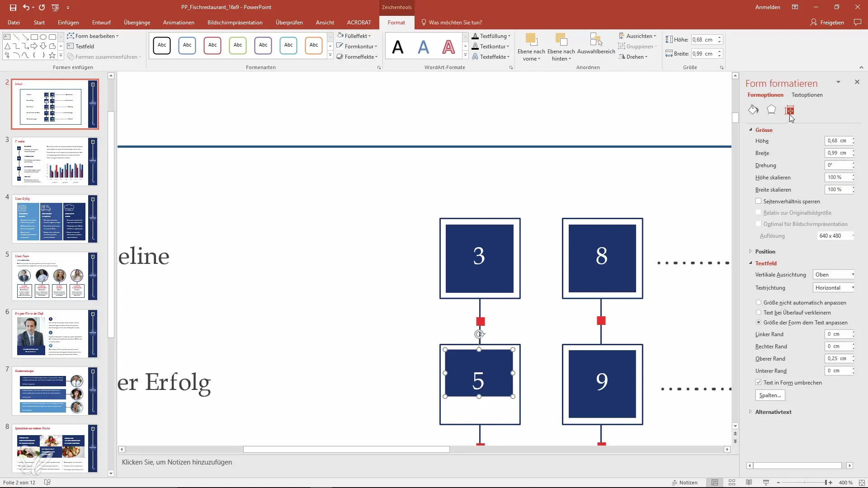Select Vertikale Ausrichtung Oben dropdown
This screenshot has height=488, width=868.
coord(835,275)
